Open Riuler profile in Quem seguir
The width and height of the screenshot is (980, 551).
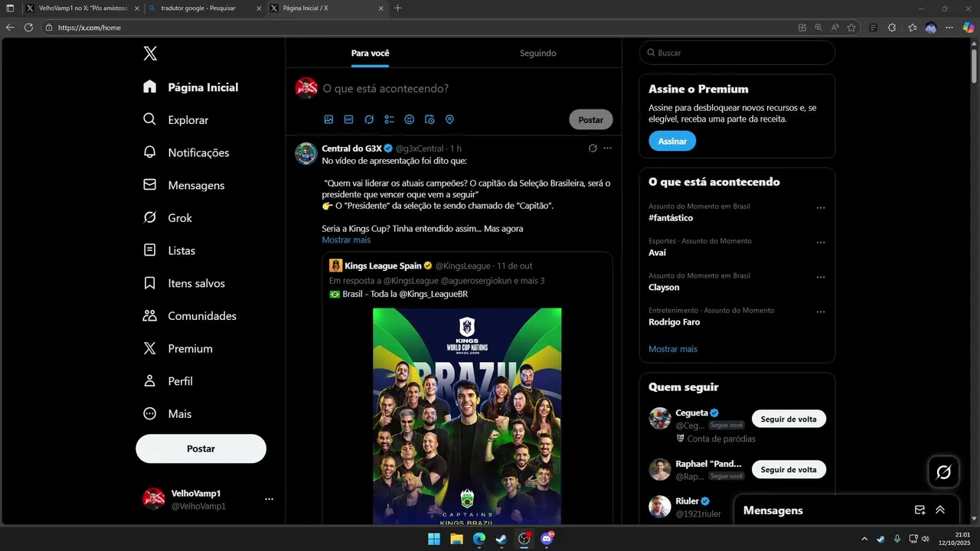[x=688, y=501]
